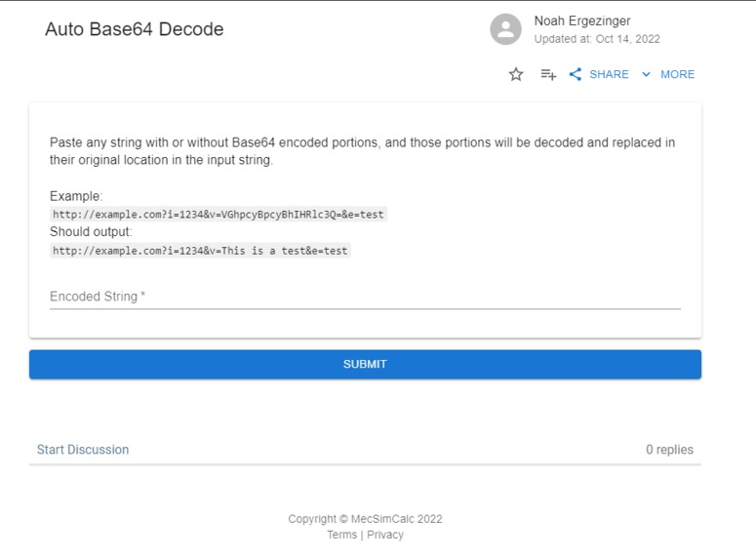
Task: Click the author name Noah Ergezinger
Action: pyautogui.click(x=582, y=20)
